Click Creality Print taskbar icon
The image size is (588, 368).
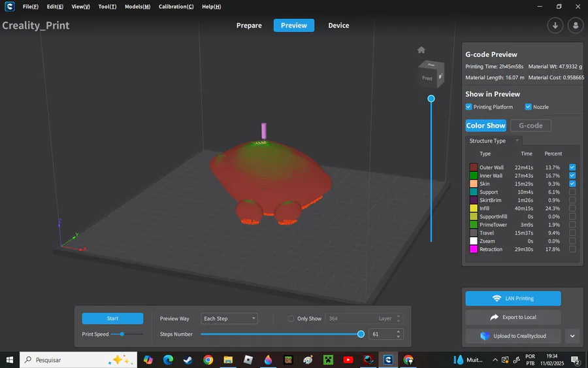pos(388,360)
